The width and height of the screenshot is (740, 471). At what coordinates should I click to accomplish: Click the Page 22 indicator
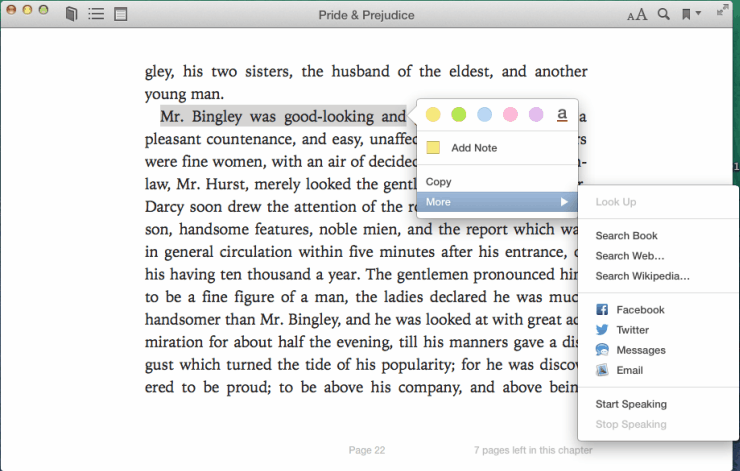pos(367,450)
